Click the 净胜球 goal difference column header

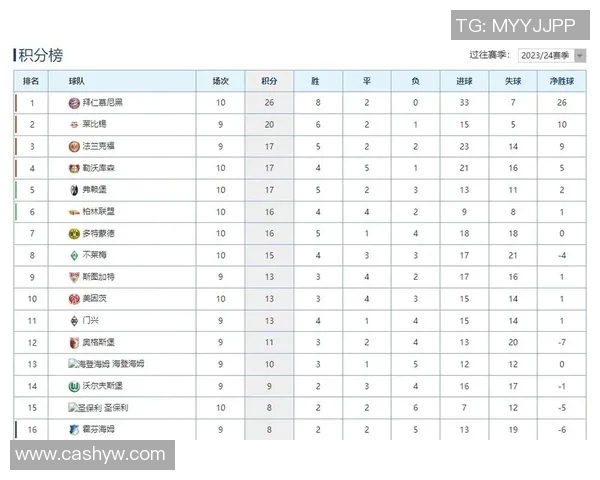(x=562, y=81)
